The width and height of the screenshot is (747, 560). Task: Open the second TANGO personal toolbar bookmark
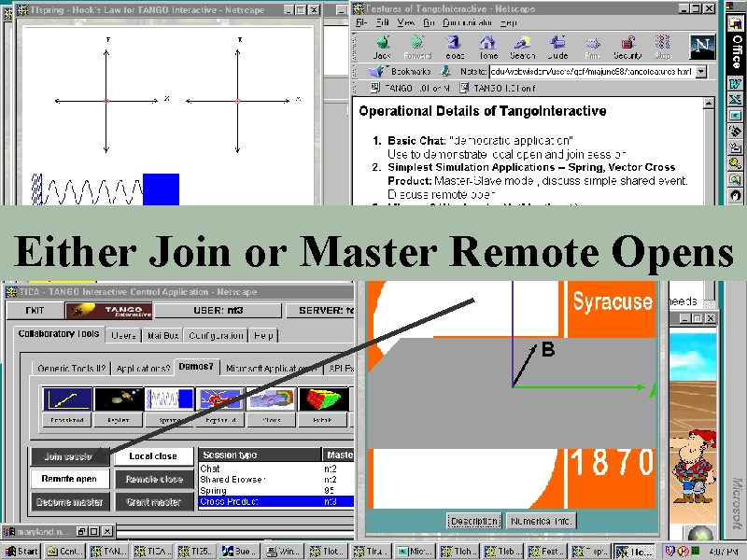(498, 88)
